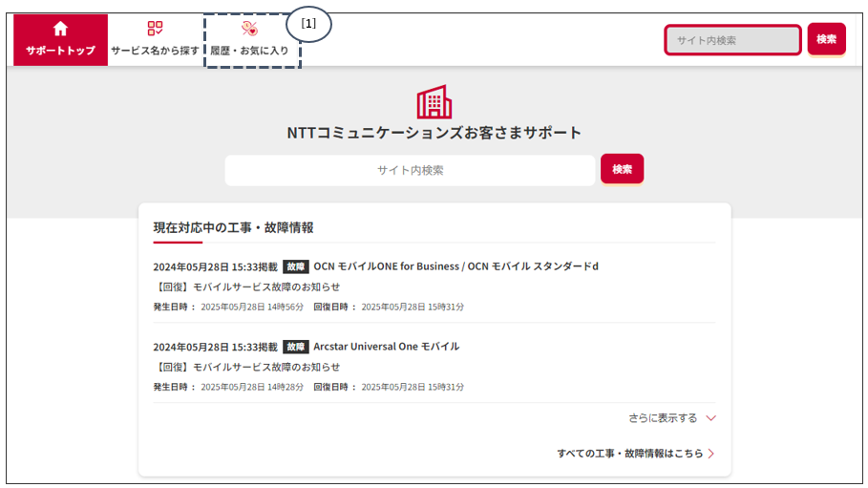Open the 【回復】 notice under the Arcstar Universal One entry
The width and height of the screenshot is (868, 488).
pyautogui.click(x=246, y=367)
